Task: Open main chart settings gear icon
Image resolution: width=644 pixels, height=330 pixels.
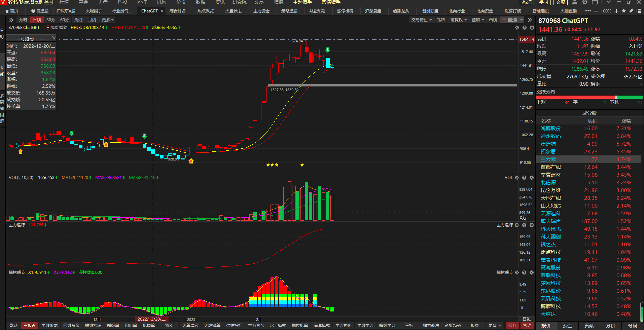Action: tap(517, 28)
